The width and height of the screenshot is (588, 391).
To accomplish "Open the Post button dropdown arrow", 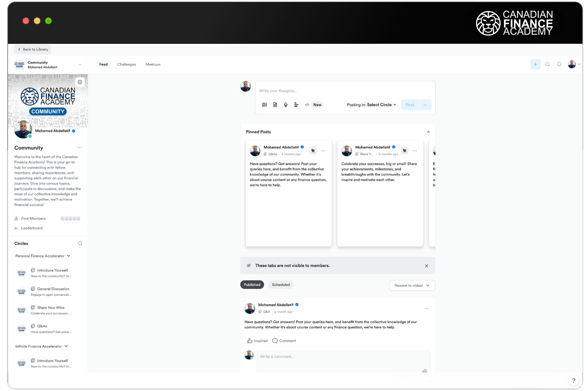I will point(425,105).
